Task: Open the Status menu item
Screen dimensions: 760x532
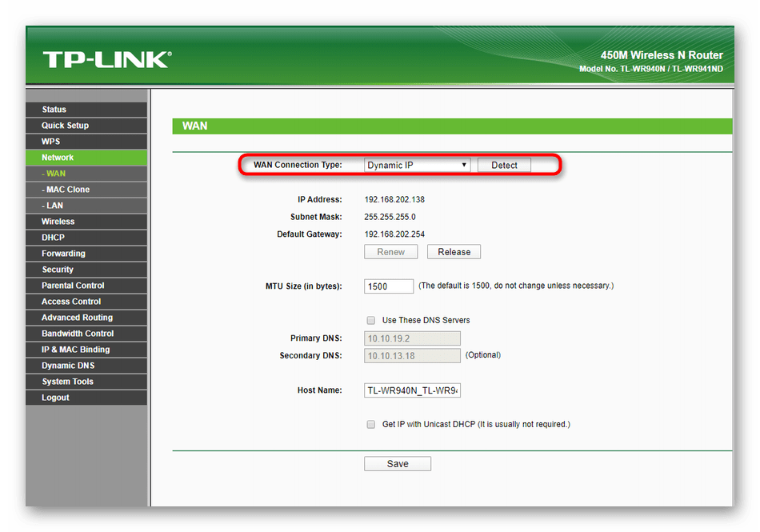Action: pos(86,110)
